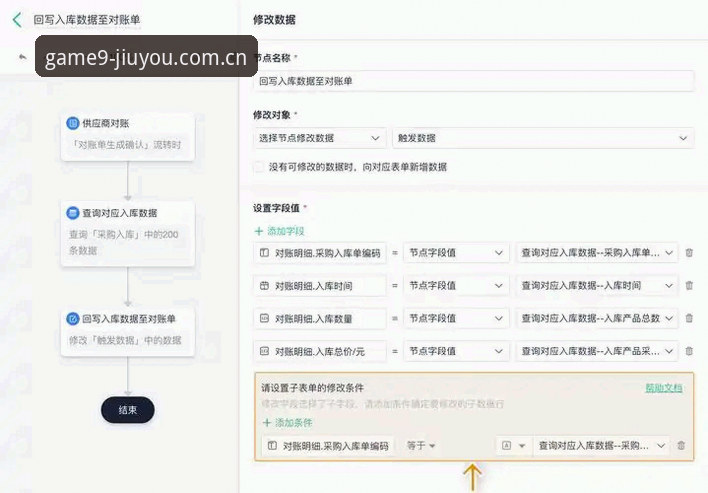This screenshot has width=708, height=493.
Task: Click the page title 回写入库数据至对账单
Action: pos(87,20)
